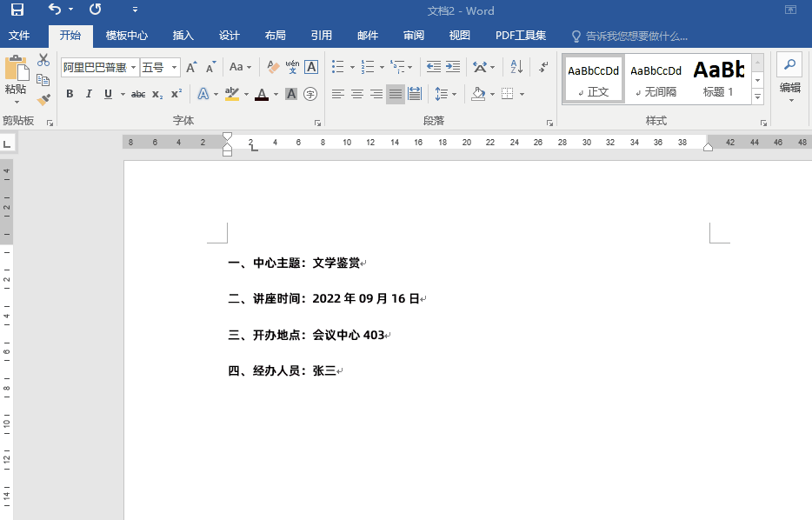Toggle bold formatting
812x520 pixels.
pos(70,94)
